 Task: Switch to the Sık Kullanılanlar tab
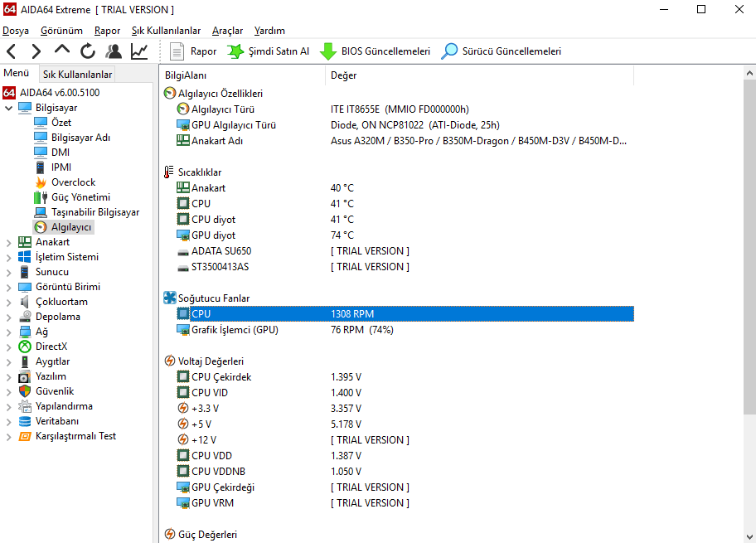tap(77, 75)
